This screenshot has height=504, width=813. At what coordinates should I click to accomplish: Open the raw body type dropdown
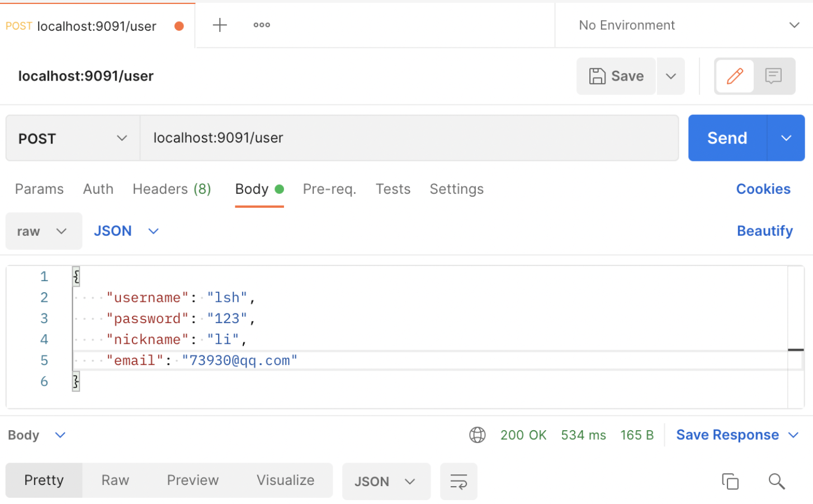click(x=43, y=231)
